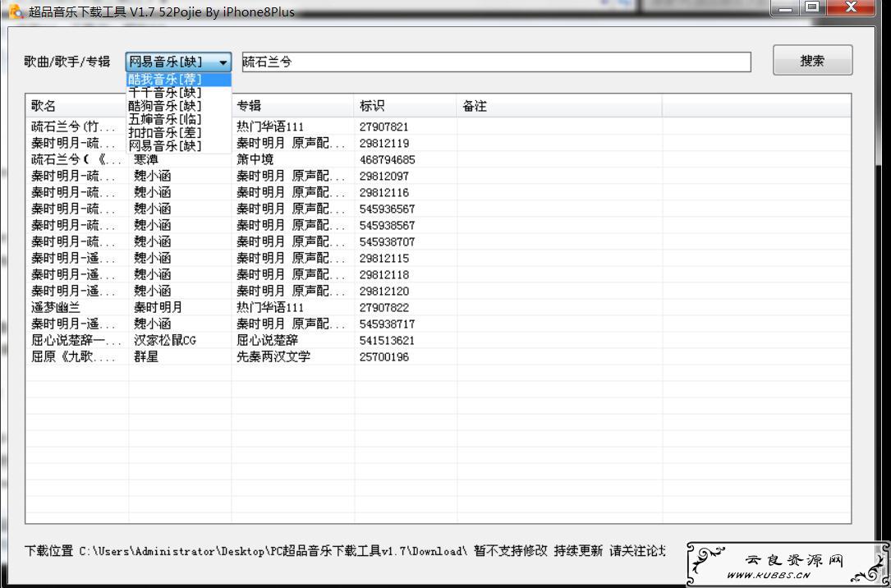
Task: Select the row with ID 29812120
Action: (438, 292)
